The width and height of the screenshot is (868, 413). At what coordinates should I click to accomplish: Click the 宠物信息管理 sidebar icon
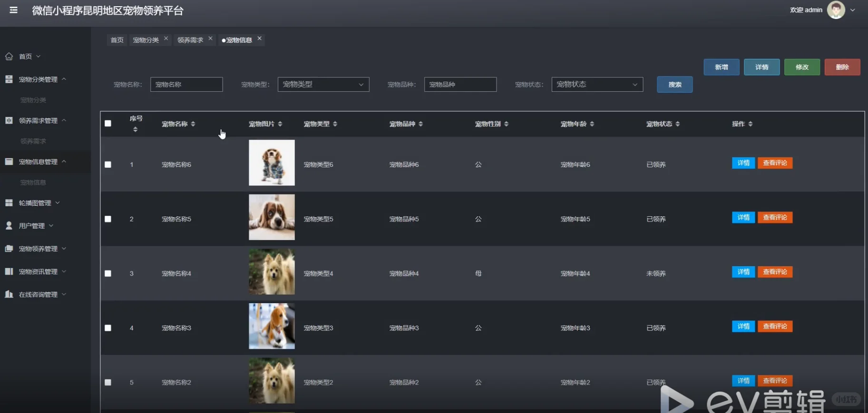tap(9, 162)
